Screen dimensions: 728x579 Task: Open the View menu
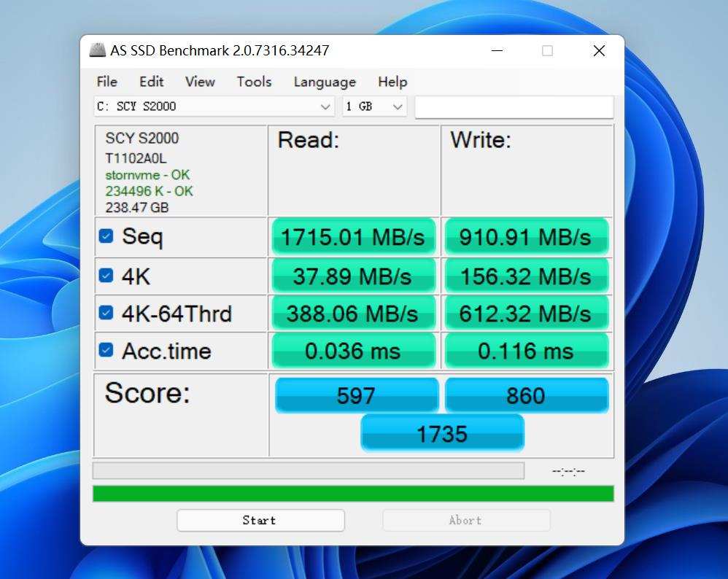point(200,82)
